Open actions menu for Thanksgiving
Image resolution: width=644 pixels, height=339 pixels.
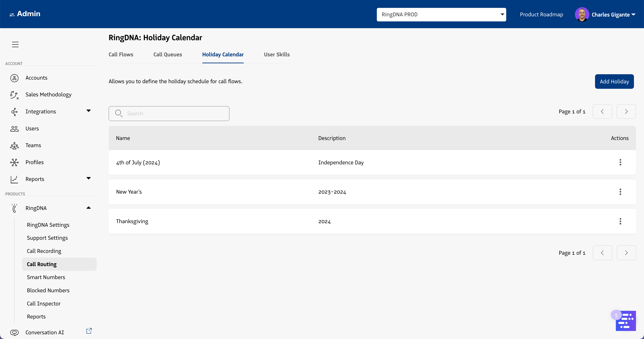tap(620, 221)
